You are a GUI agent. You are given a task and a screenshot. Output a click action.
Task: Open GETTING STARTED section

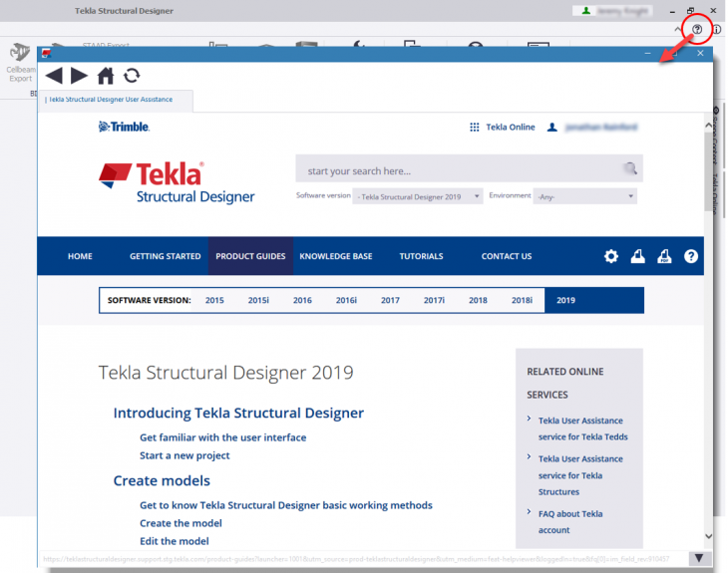click(166, 256)
